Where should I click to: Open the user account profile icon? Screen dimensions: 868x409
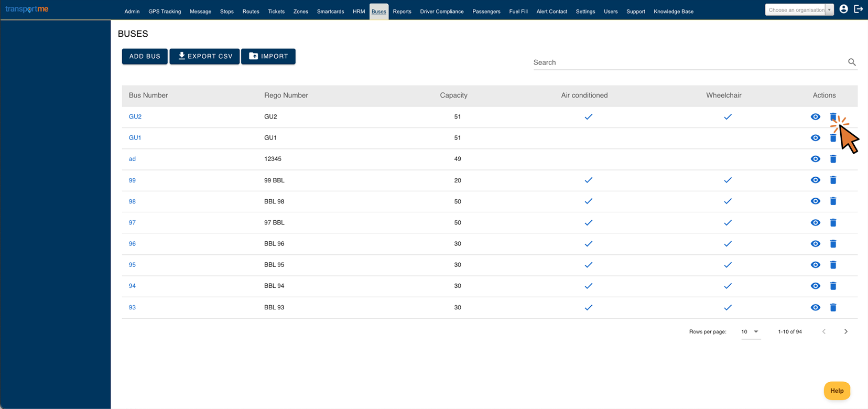(843, 9)
